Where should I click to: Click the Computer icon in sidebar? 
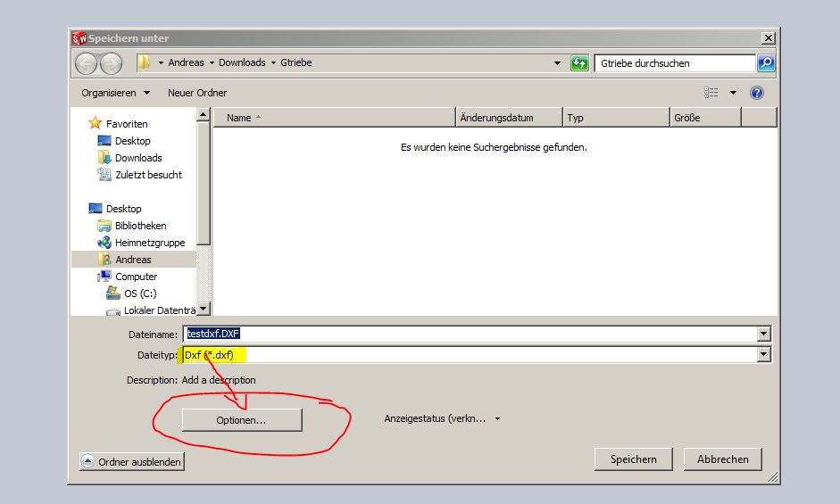click(x=104, y=277)
